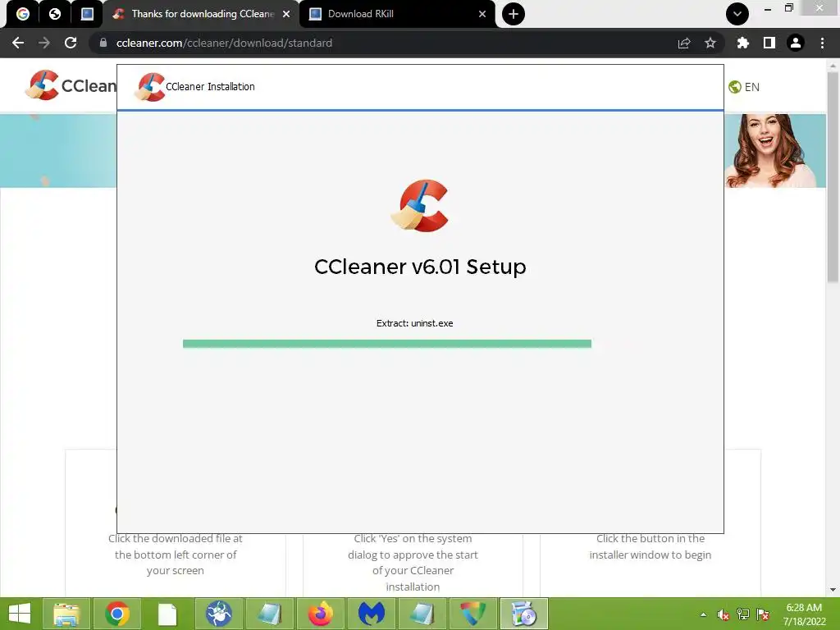
Task: Click the smiling woman banner image
Action: click(774, 151)
